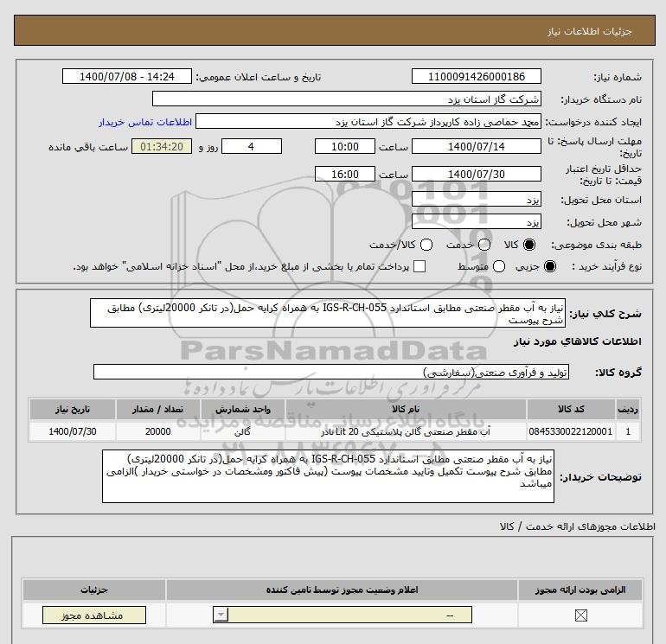Click the quantity cell 20000
This screenshot has width=666, height=644.
157,431
